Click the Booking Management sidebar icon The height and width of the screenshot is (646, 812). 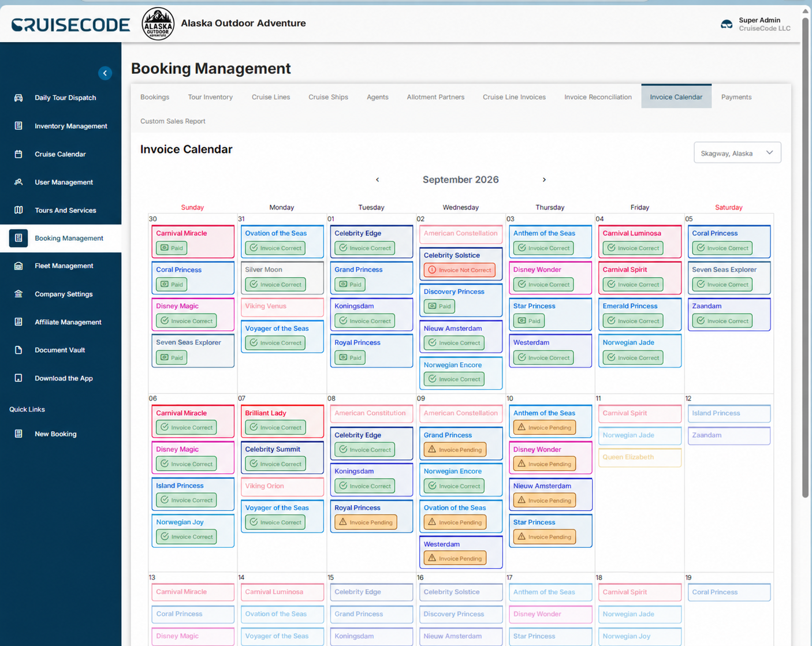(x=18, y=238)
